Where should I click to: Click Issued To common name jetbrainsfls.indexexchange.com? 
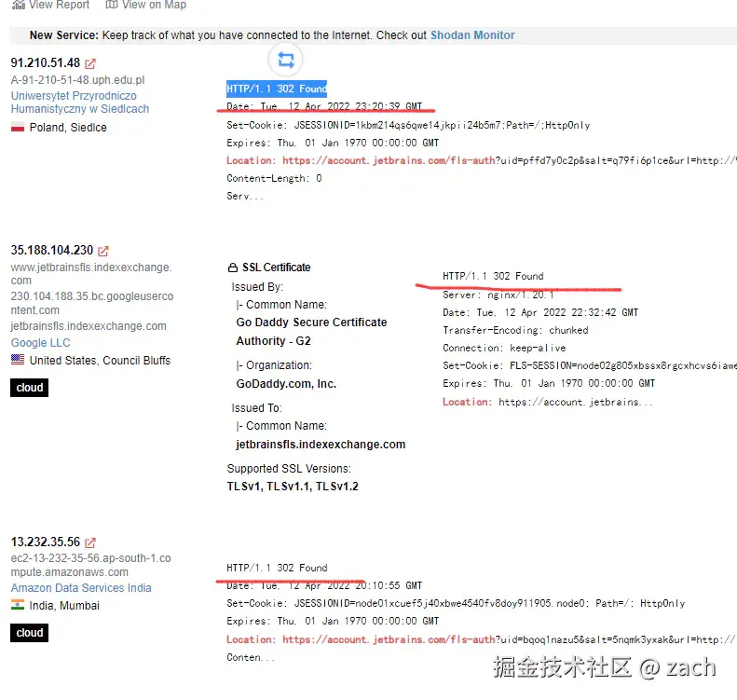[321, 445]
